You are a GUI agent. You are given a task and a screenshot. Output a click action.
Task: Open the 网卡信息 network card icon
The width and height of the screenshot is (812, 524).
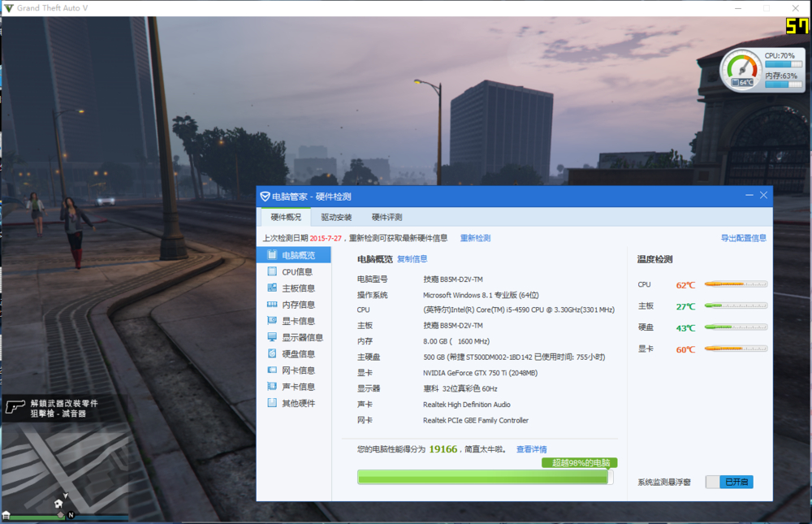tap(272, 370)
